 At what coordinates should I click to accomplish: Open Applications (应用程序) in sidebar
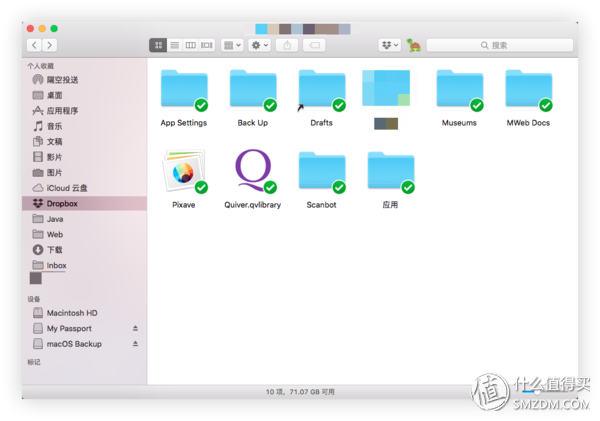84,111
